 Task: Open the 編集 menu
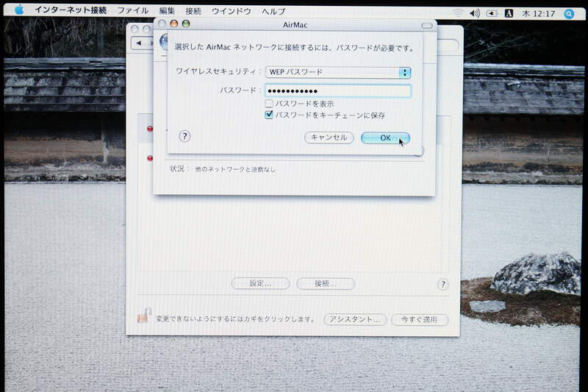167,11
